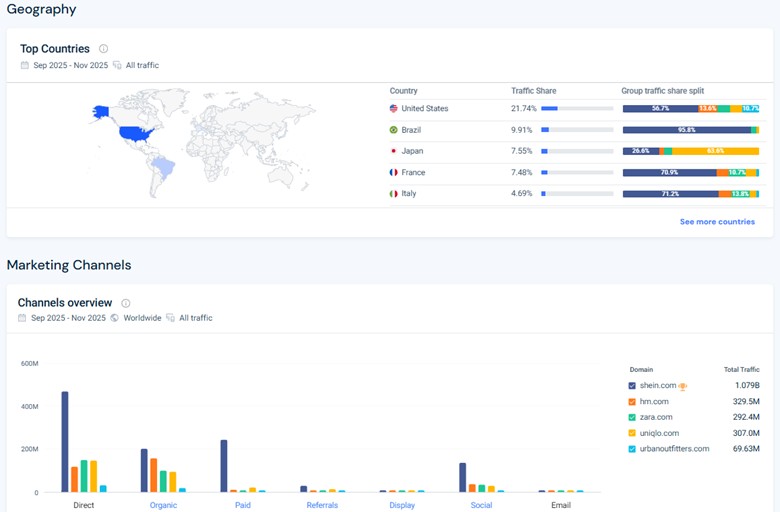Click the Top Countries calendar date icon

(x=24, y=65)
